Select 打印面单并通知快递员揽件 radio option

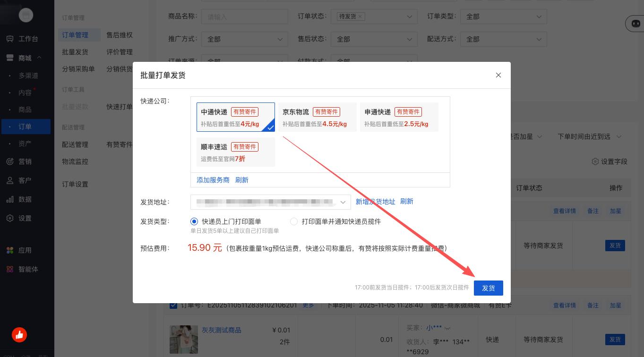coord(294,221)
